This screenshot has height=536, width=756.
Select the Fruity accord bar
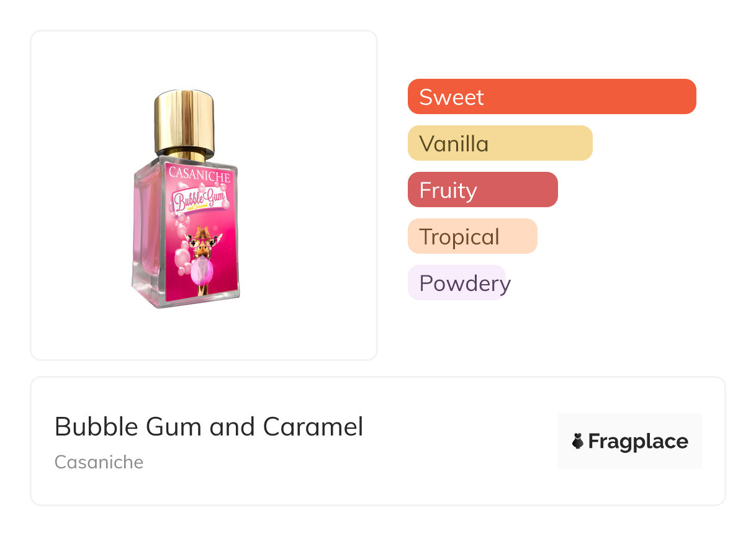point(482,190)
